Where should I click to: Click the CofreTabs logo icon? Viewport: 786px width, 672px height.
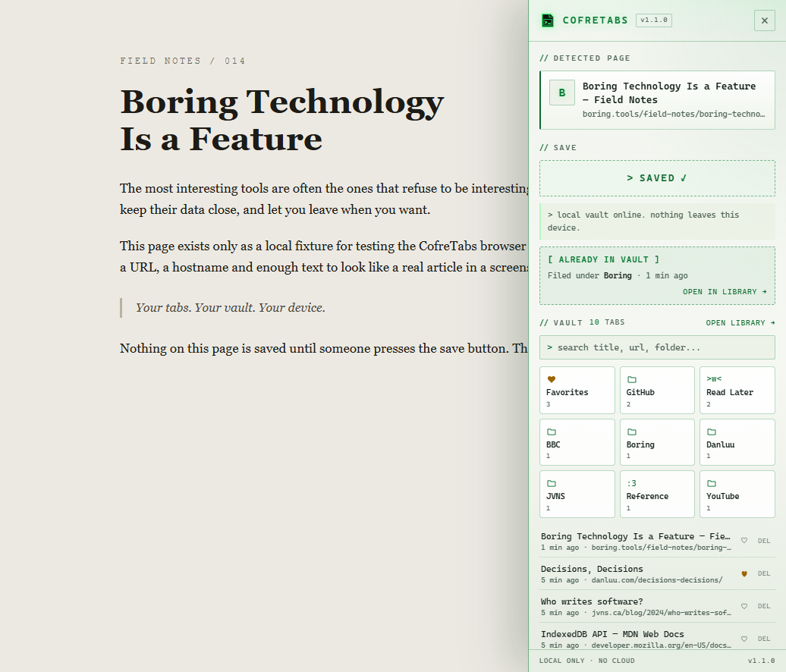click(548, 20)
